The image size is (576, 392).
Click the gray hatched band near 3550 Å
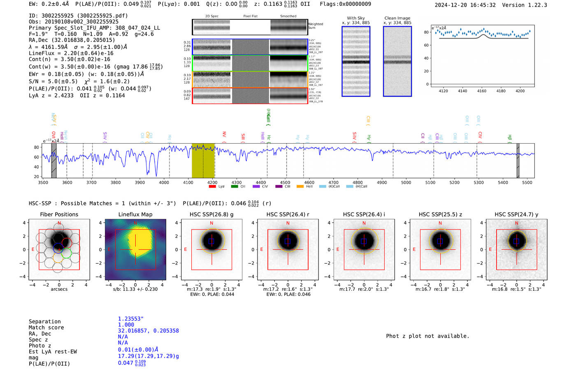54,161
